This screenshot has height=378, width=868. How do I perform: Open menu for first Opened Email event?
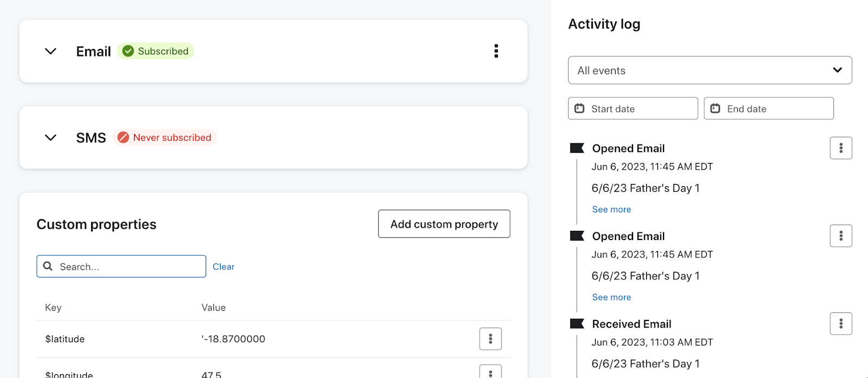tap(841, 148)
